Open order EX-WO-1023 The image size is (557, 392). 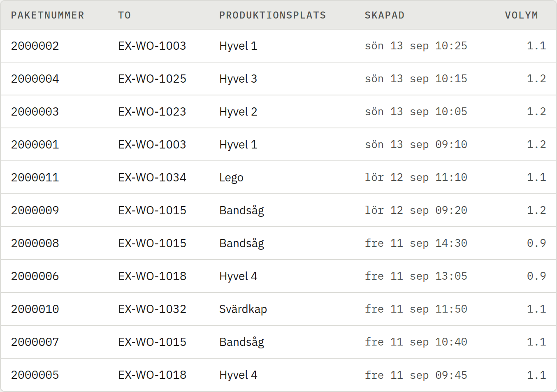click(x=152, y=111)
